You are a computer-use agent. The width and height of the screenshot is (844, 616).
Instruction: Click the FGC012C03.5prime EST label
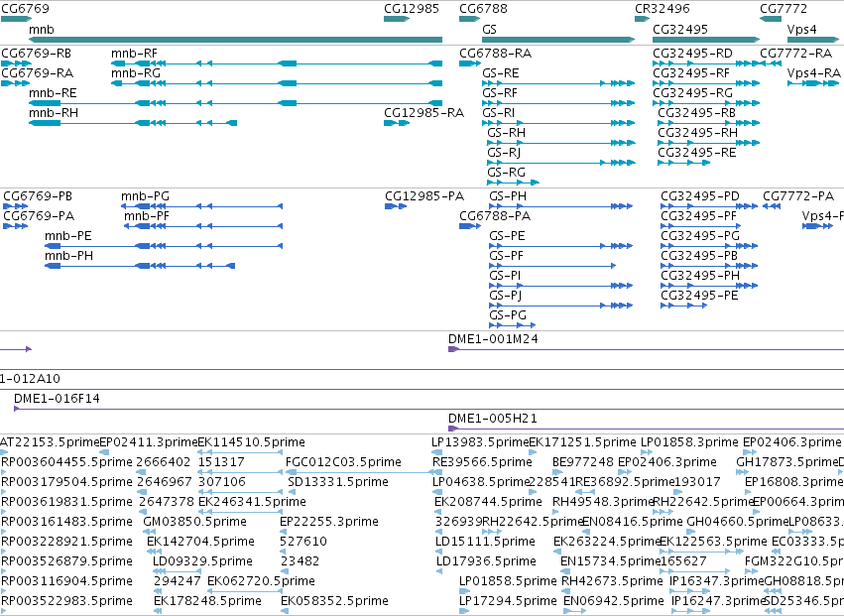tap(343, 462)
